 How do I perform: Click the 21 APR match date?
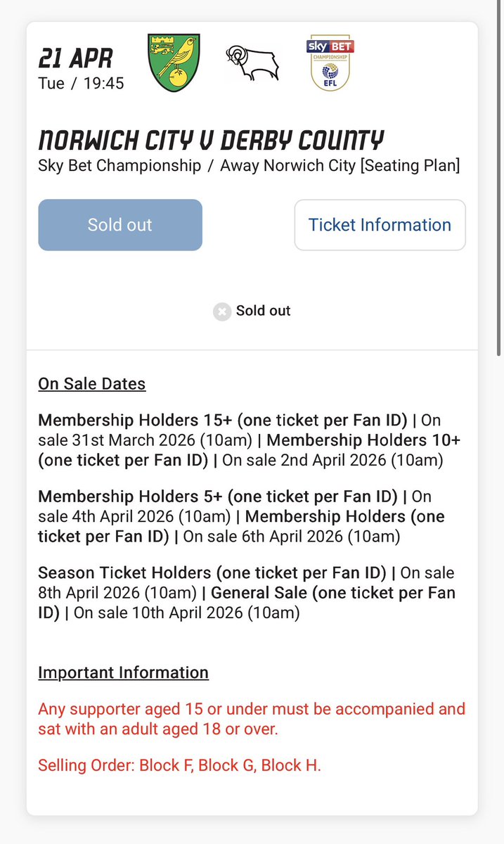(x=76, y=58)
